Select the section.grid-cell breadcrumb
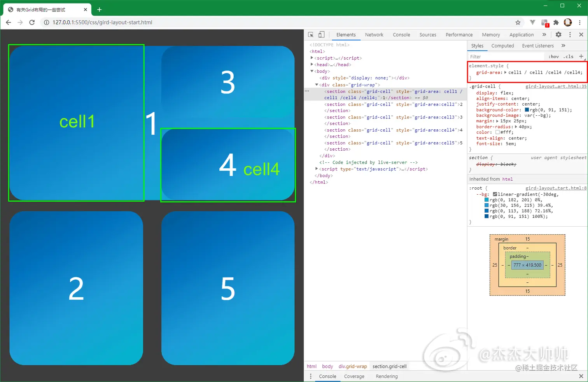 click(x=389, y=366)
